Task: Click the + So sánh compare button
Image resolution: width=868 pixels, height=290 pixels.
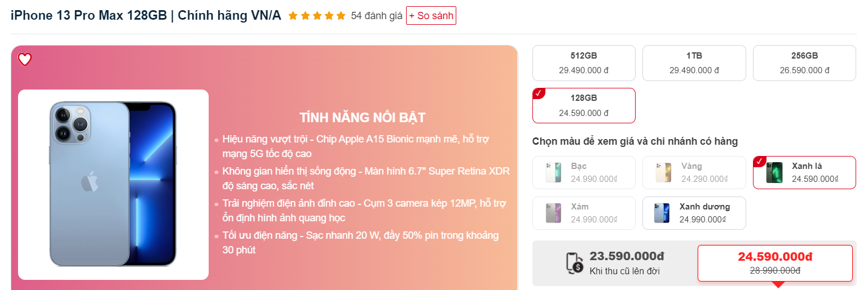Action: [x=431, y=16]
